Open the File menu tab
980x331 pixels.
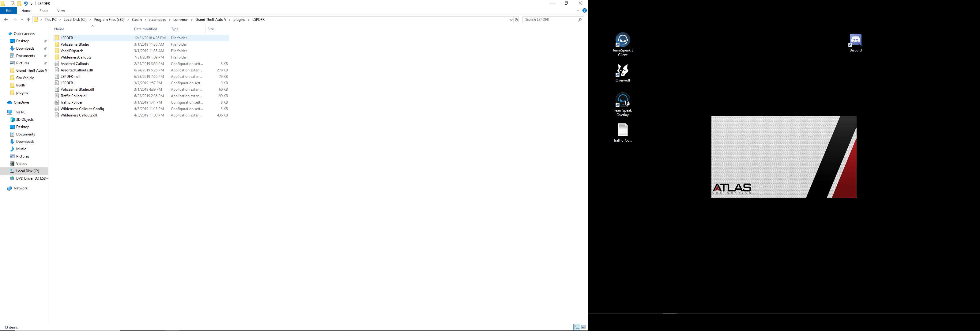coord(8,11)
